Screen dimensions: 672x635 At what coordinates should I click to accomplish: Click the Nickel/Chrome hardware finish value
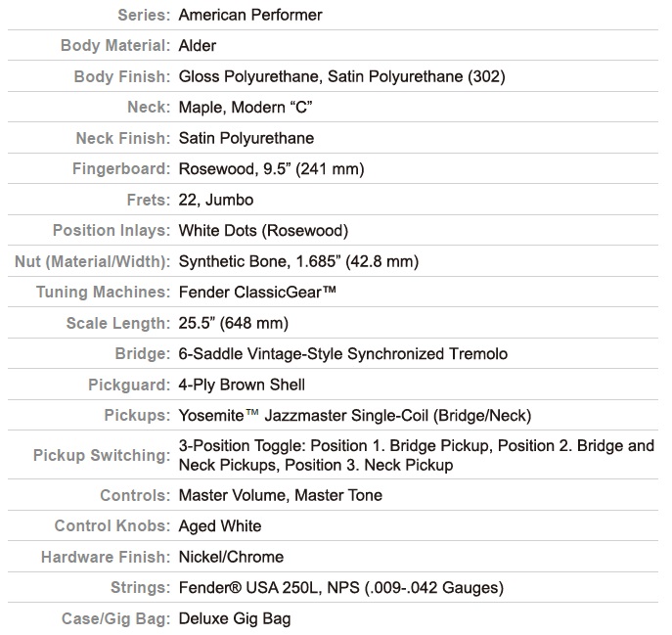[231, 557]
